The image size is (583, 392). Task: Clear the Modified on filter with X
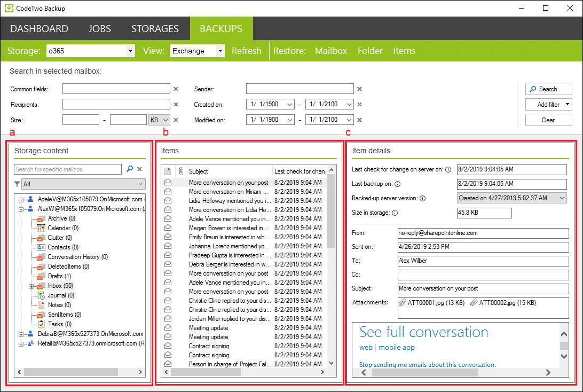pos(359,120)
